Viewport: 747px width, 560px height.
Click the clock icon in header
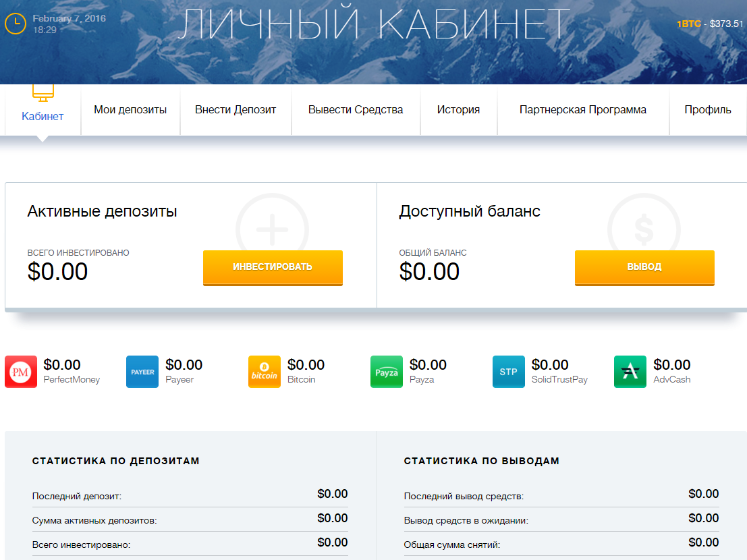(x=16, y=24)
